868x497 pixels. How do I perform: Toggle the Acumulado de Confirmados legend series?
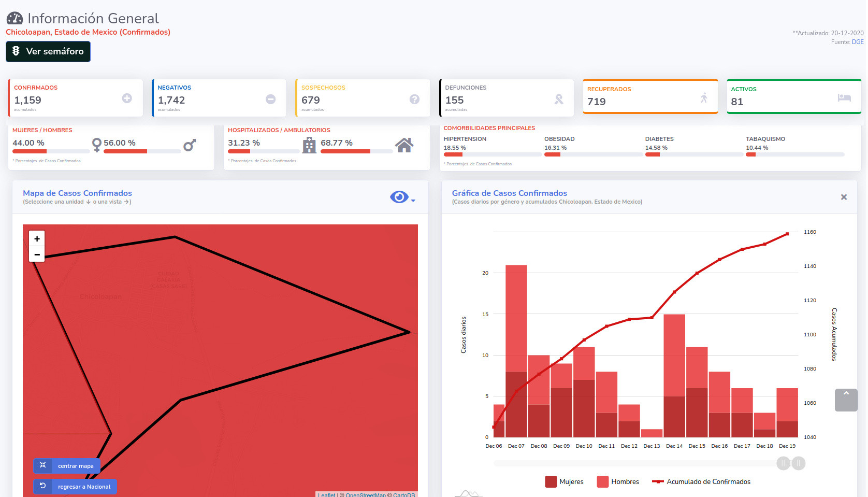701,482
